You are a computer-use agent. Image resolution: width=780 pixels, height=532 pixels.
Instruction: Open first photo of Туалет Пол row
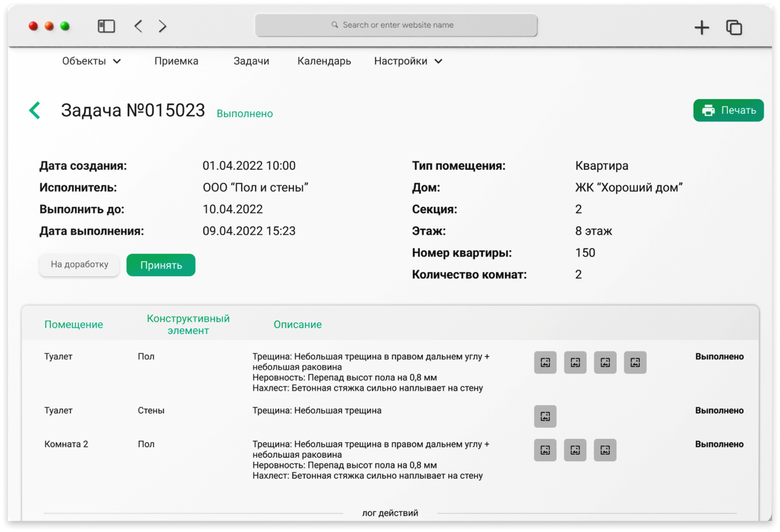point(545,362)
